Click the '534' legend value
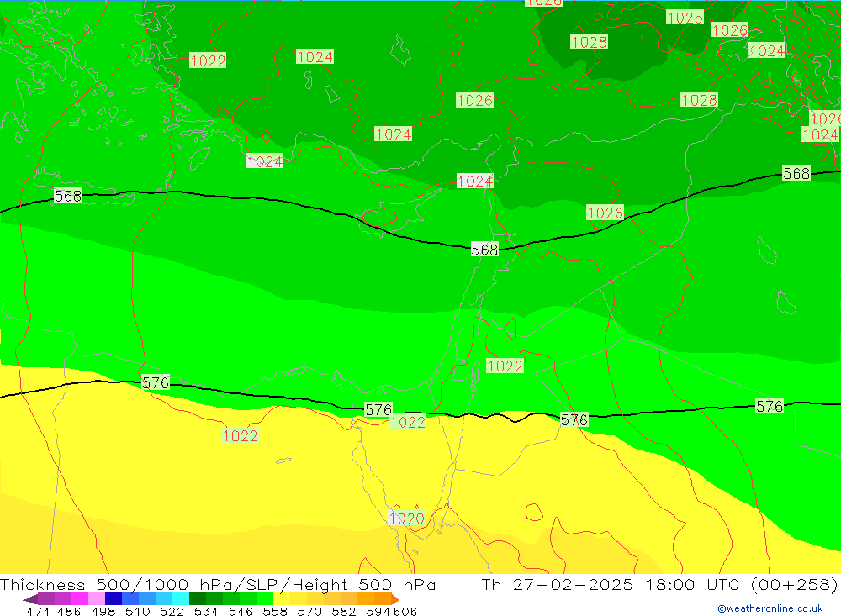Viewport: 841px width, 616px height. coord(207,611)
